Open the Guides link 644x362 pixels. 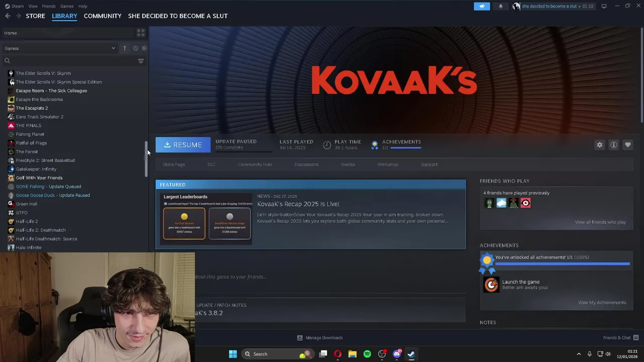pos(348,164)
